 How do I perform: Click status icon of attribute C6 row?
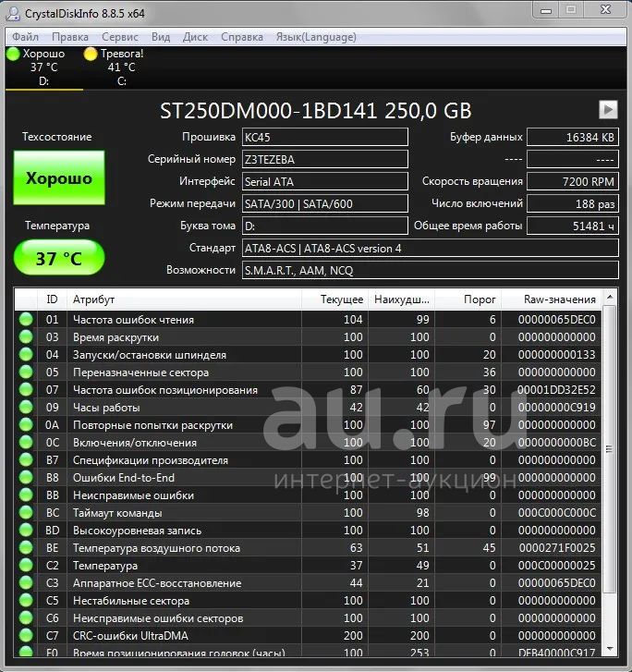click(x=26, y=618)
